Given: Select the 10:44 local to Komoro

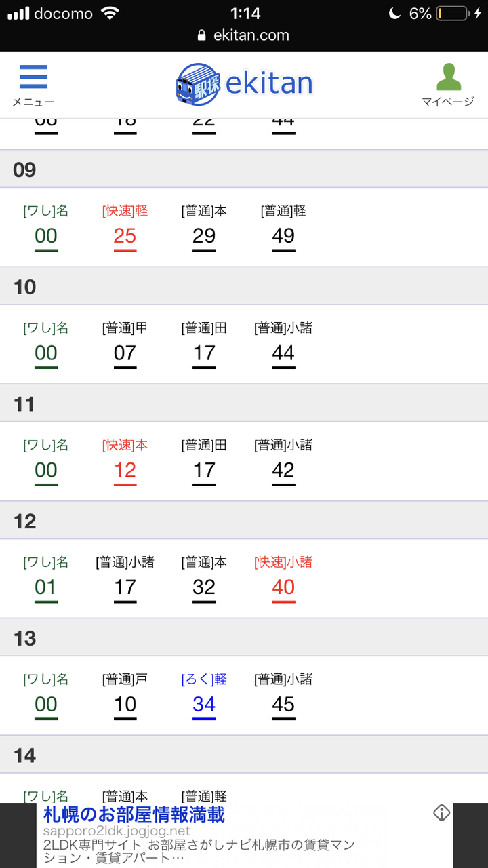Looking at the screenshot, I should click(283, 353).
